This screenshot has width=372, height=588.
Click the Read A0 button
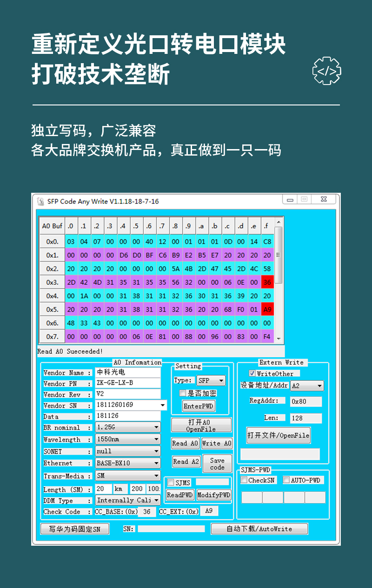click(185, 443)
